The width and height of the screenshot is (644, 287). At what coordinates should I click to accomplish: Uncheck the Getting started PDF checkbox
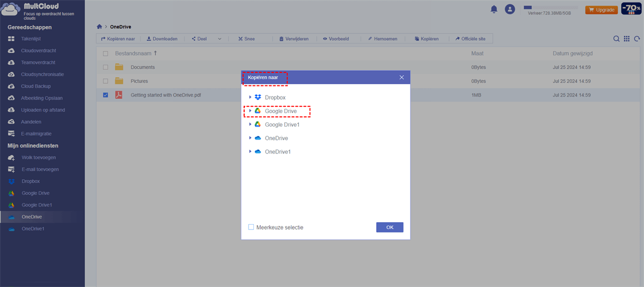tap(105, 95)
